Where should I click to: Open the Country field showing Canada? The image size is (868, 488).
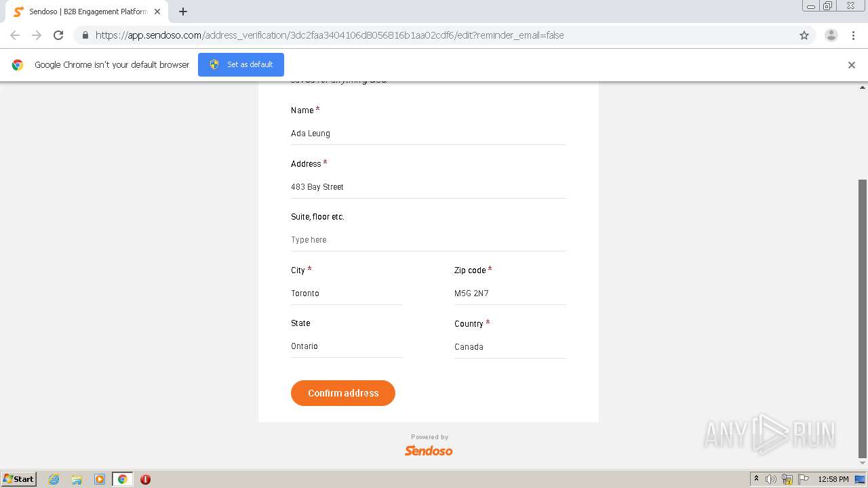point(510,347)
